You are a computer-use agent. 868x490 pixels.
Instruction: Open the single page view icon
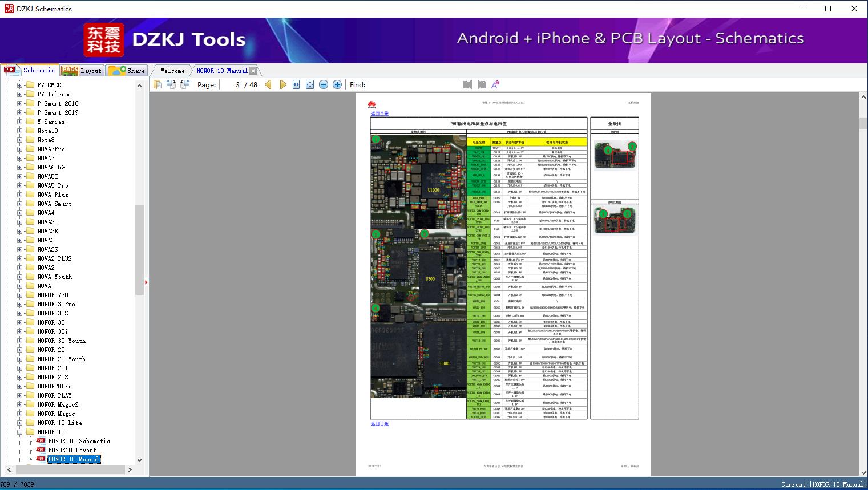(x=158, y=84)
